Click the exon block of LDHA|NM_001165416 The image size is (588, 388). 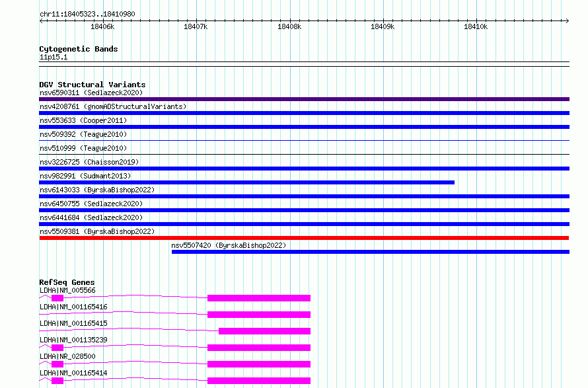pos(259,315)
